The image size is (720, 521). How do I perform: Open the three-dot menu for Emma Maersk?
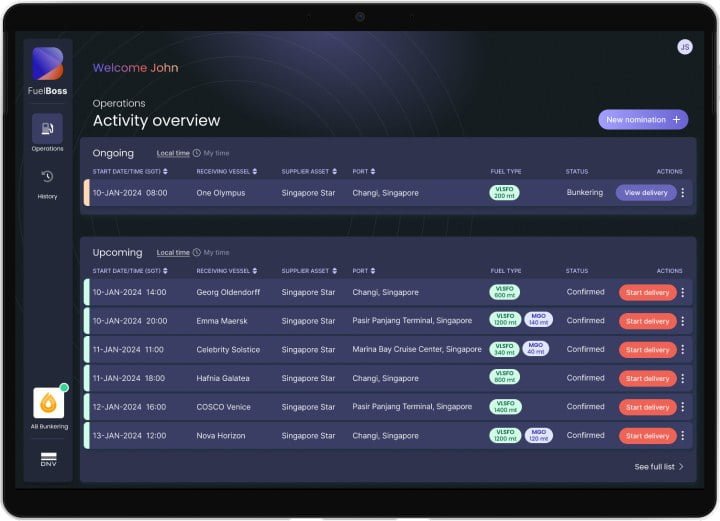pos(683,321)
